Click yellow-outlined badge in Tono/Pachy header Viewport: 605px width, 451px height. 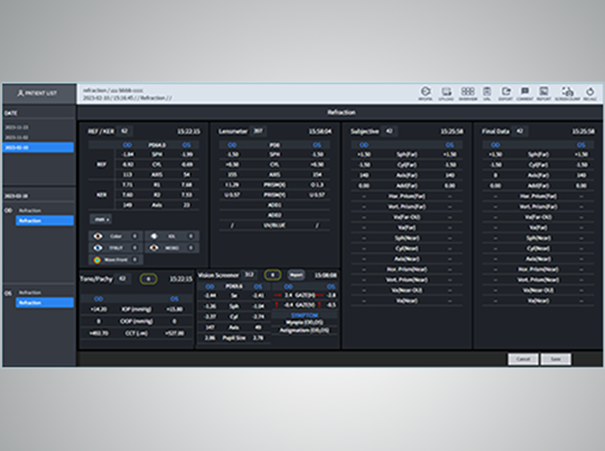[148, 279]
